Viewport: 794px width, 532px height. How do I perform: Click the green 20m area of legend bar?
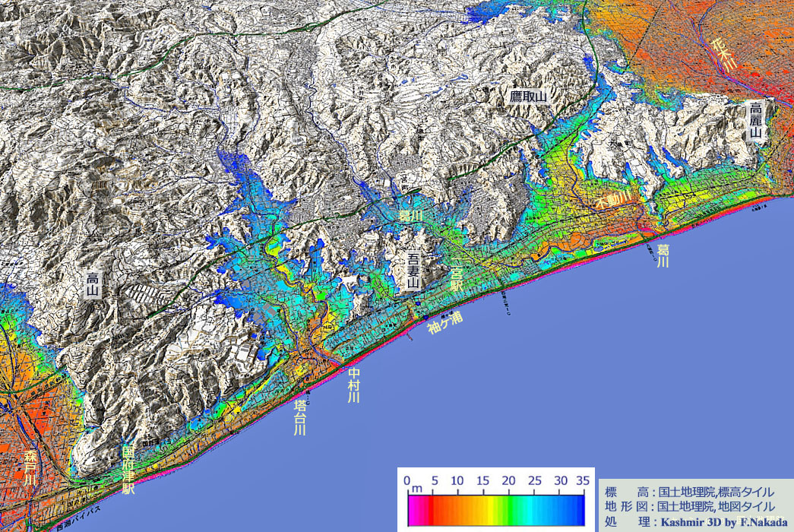point(509,506)
